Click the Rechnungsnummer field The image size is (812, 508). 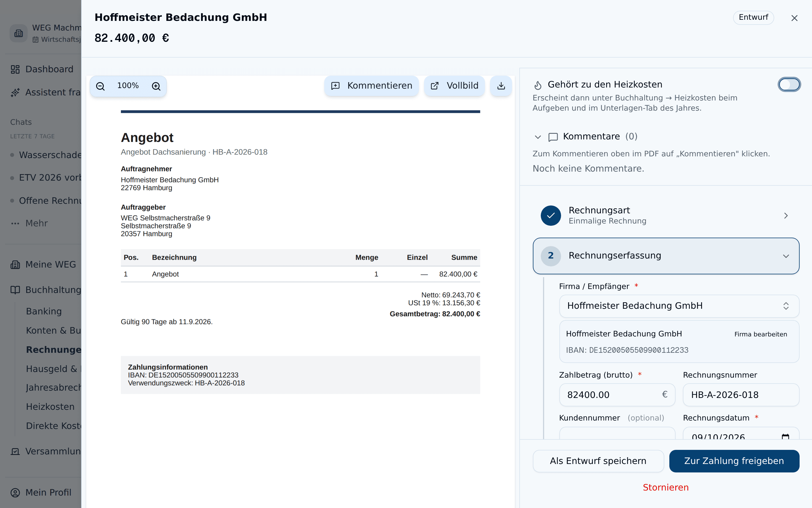pyautogui.click(x=741, y=395)
